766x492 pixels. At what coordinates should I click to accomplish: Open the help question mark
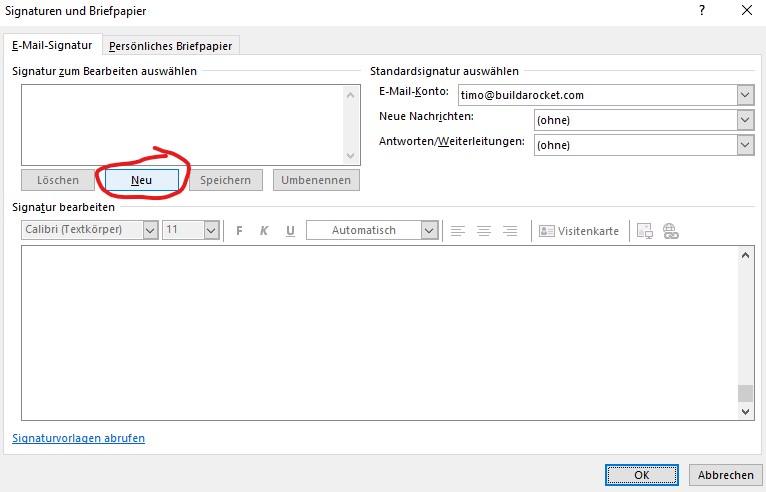(x=702, y=10)
